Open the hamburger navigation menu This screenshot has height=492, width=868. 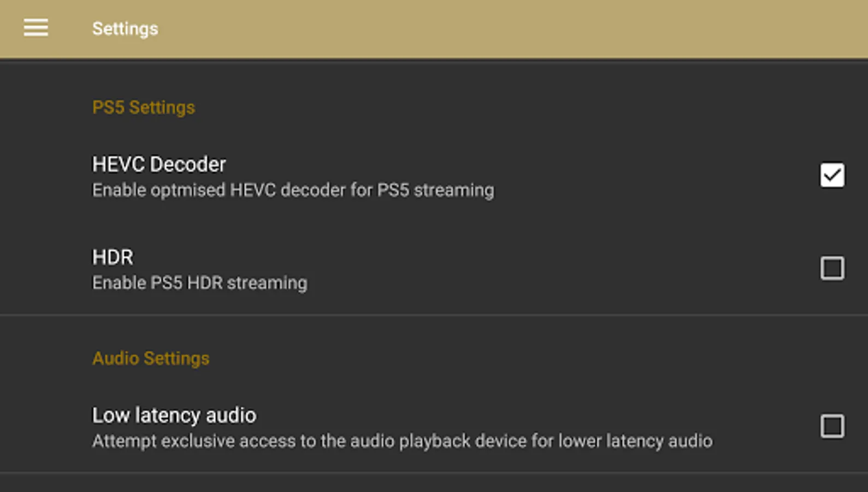coord(36,28)
